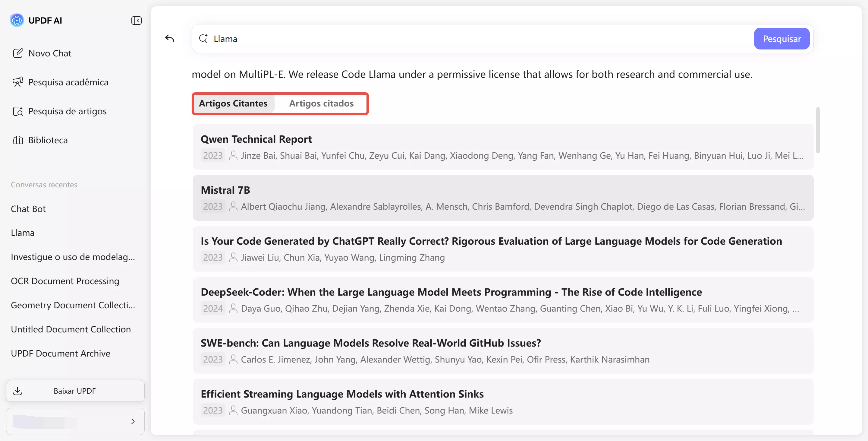Click the download icon beside Baixar UPDF
Screen dimensions: 868x441
[17, 391]
